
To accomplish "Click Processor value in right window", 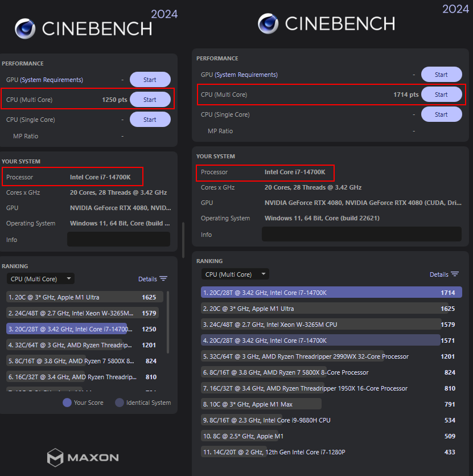I will tap(295, 172).
